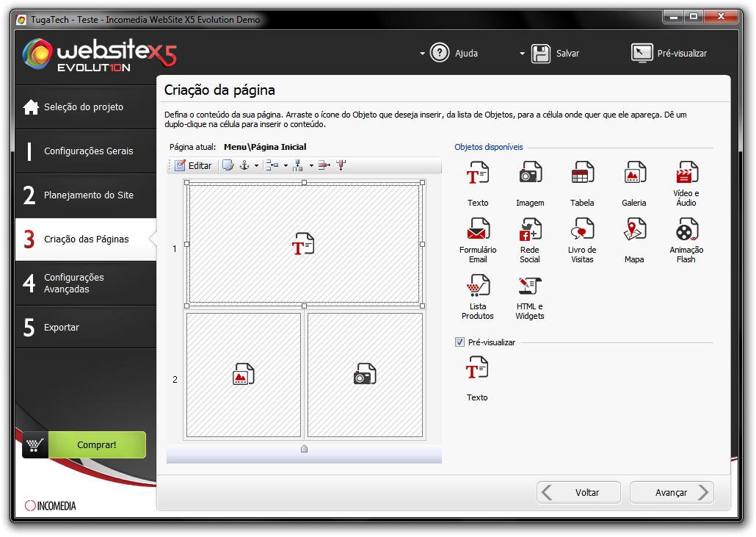Click the 'Objetos disponíveis' section heading
The width and height of the screenshot is (756, 537).
tap(488, 147)
